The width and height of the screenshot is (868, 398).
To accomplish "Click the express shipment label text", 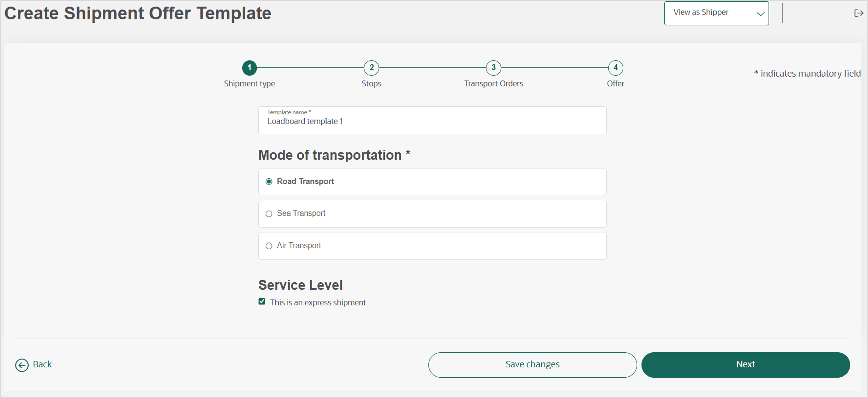I will click(318, 303).
